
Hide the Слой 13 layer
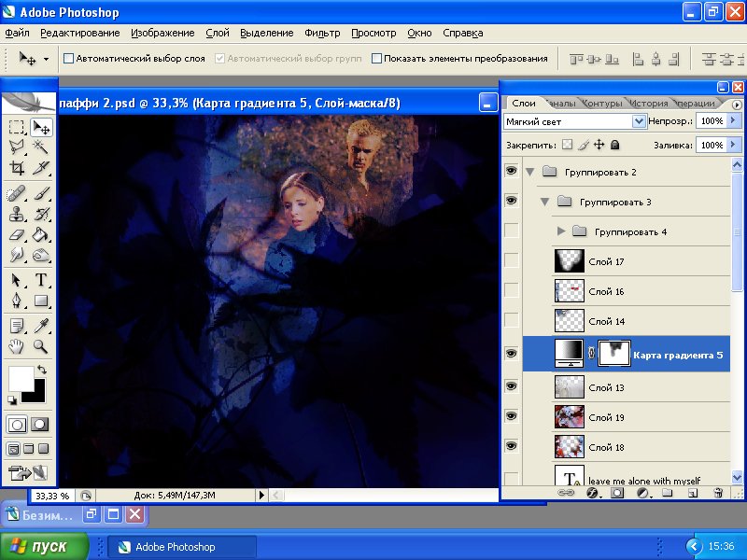[511, 386]
